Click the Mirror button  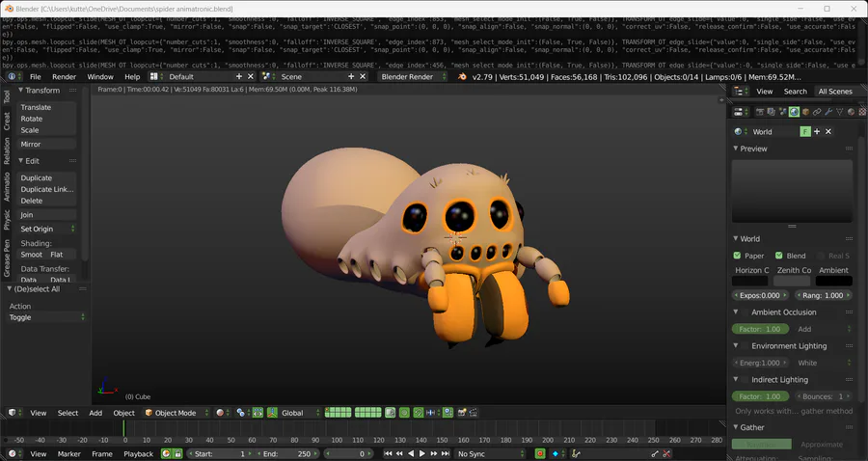click(x=46, y=144)
